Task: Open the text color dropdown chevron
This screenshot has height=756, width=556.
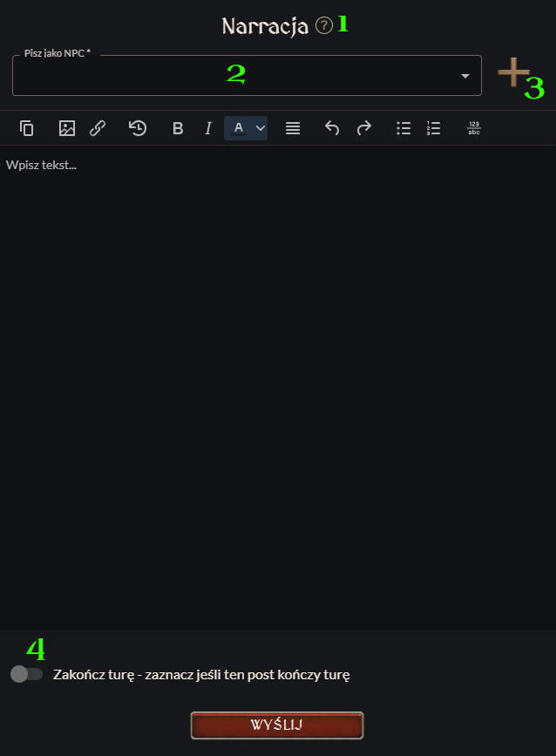Action: [260, 128]
